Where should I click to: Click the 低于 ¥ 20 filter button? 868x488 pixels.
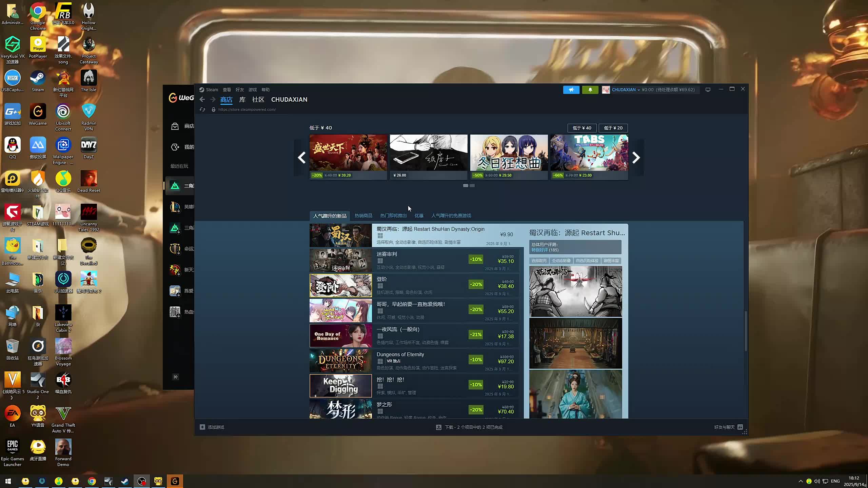point(613,128)
